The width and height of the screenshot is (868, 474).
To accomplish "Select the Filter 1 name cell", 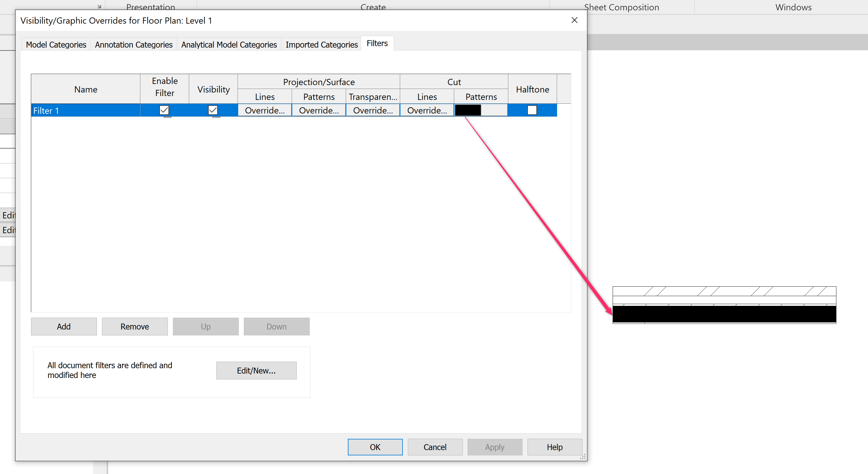I will point(86,111).
